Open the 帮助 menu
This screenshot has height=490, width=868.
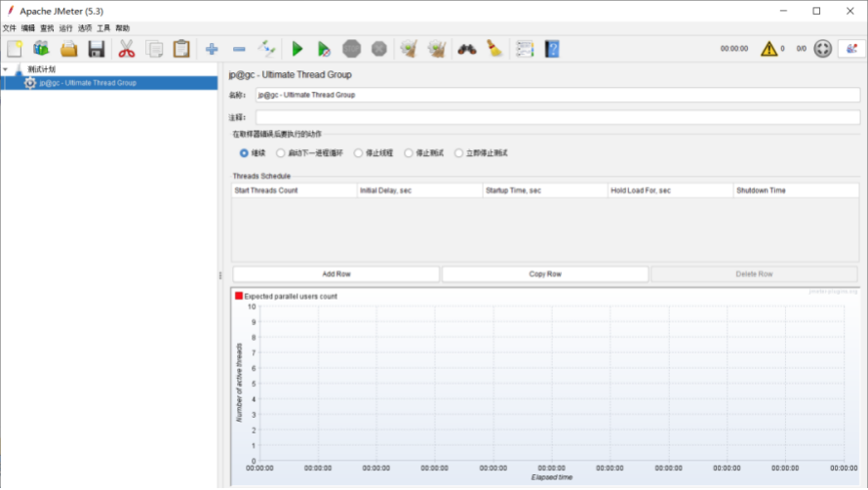click(x=122, y=28)
